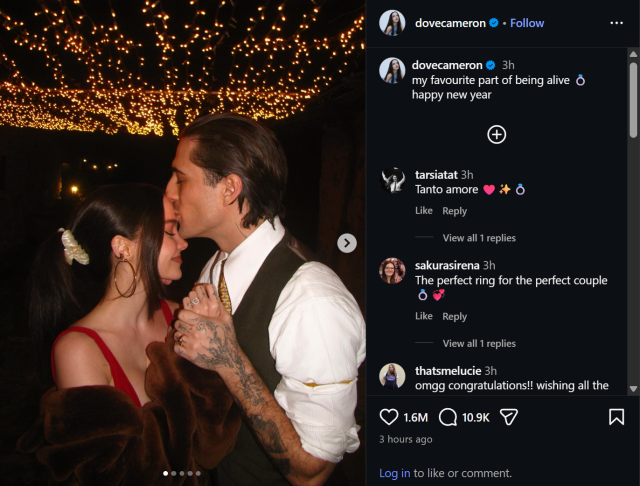
Task: Load more comments with plus circle icon
Action: tap(497, 134)
